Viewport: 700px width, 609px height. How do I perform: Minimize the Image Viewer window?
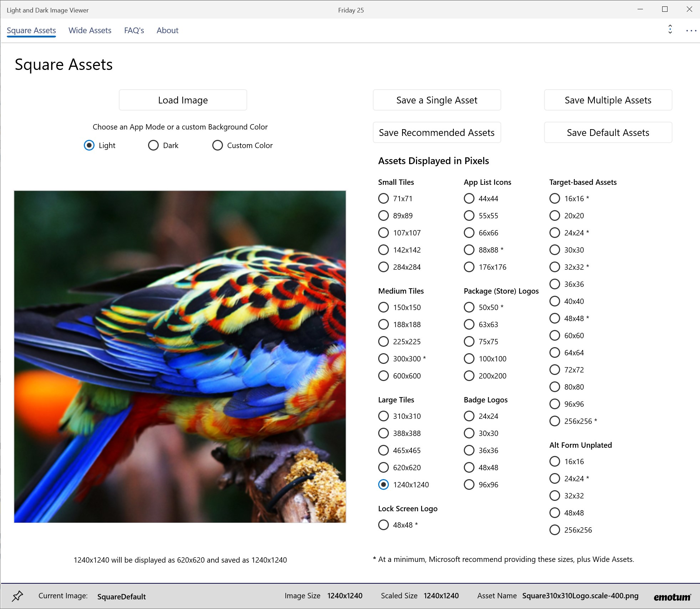point(640,10)
